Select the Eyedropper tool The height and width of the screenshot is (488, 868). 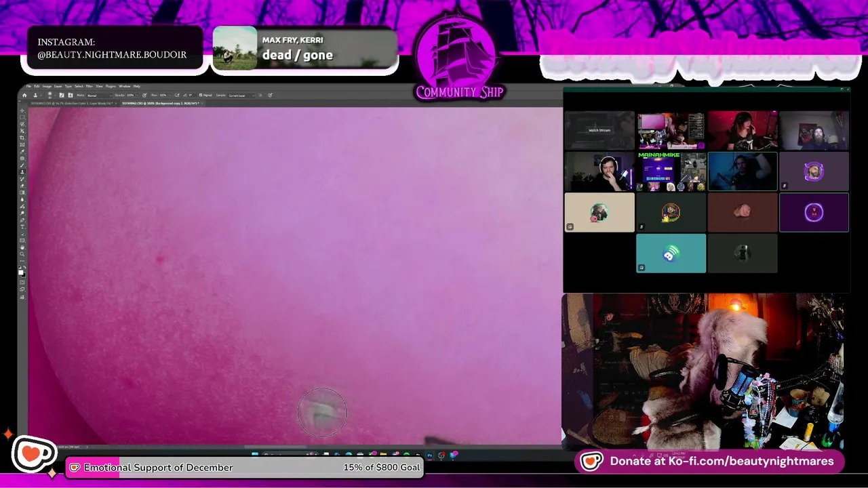pyautogui.click(x=22, y=152)
